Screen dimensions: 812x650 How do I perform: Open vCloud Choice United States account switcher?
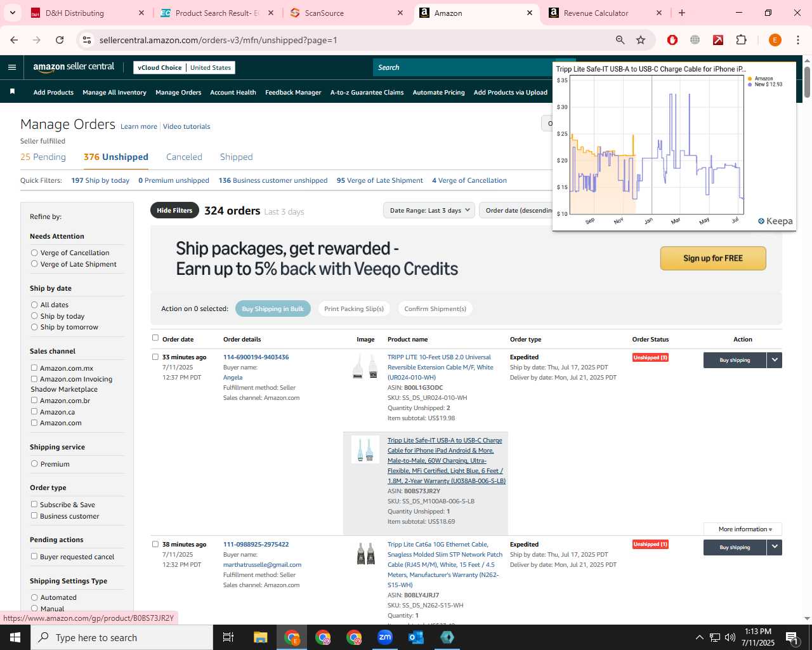(x=185, y=67)
